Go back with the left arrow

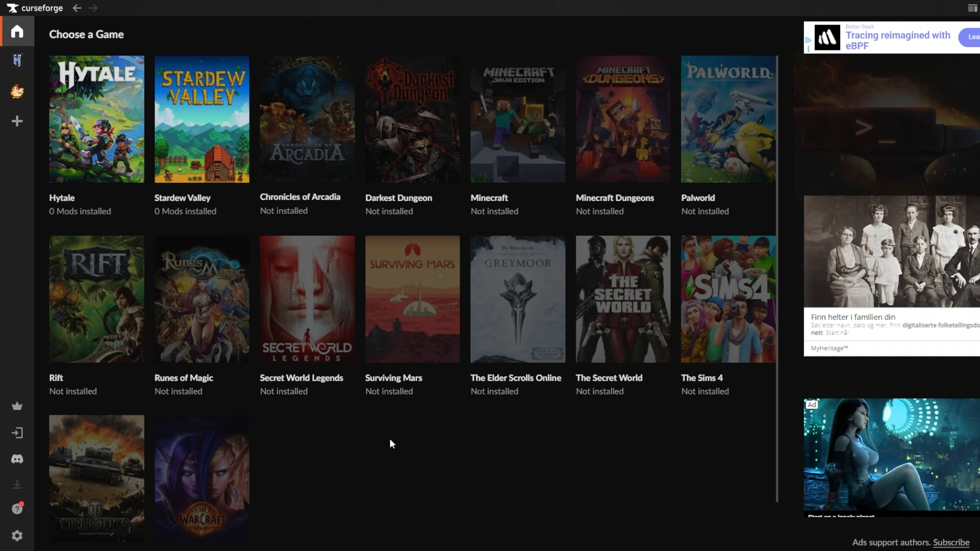(x=77, y=8)
